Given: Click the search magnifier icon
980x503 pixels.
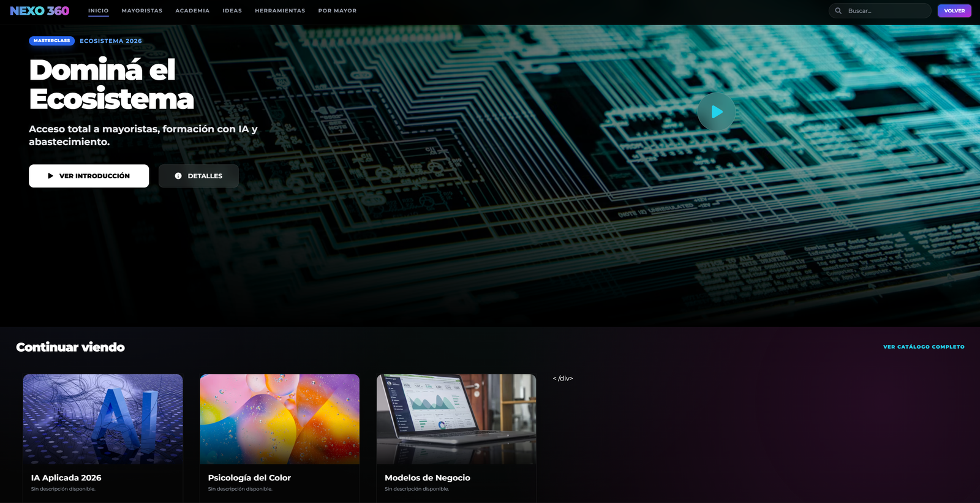Looking at the screenshot, I should click(838, 11).
